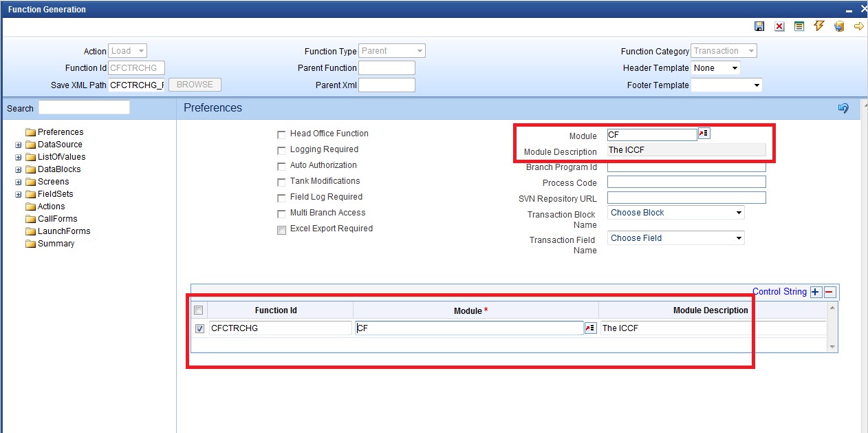868x433 pixels.
Task: Click the Parent Xml input field
Action: (x=387, y=85)
